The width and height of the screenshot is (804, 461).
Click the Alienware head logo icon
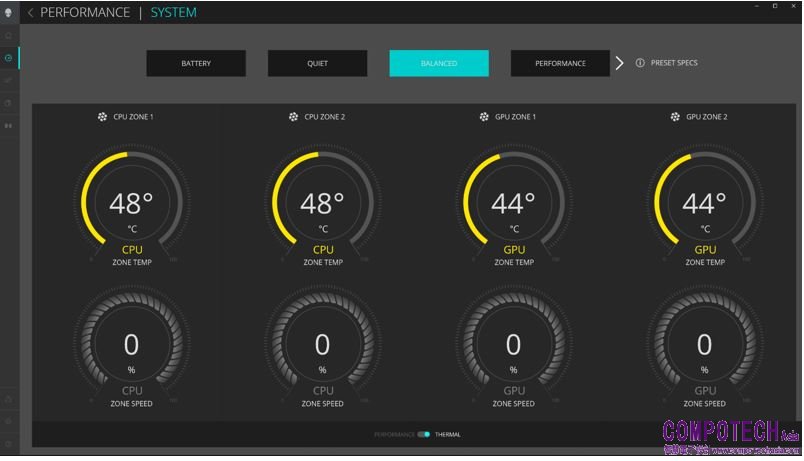[x=9, y=12]
